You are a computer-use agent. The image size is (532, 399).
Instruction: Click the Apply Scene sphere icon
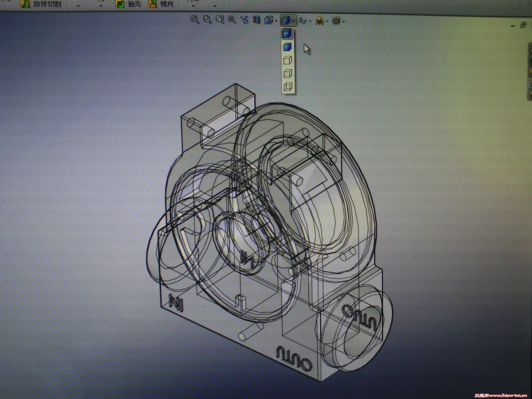320,21
